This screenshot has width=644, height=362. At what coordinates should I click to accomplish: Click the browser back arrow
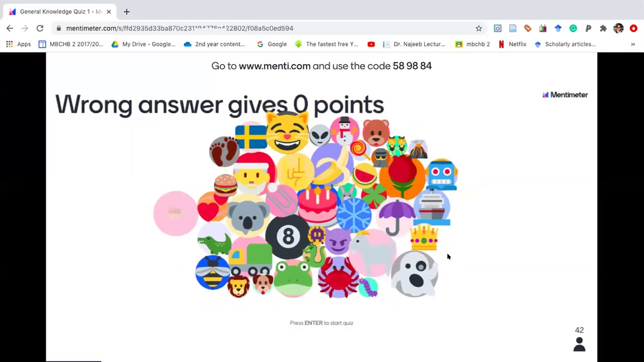[10, 28]
